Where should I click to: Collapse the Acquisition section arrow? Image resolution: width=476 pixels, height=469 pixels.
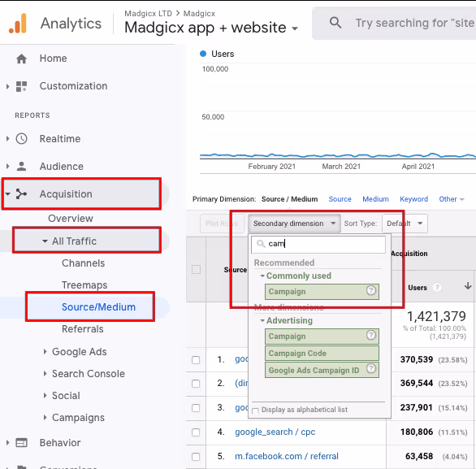click(x=7, y=193)
